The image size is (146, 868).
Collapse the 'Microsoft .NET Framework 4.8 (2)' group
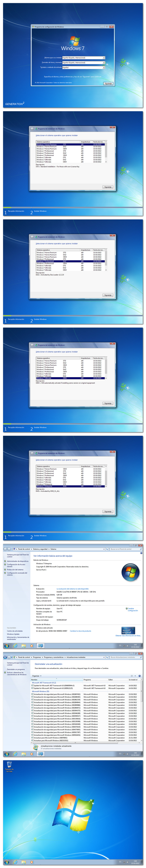click(44, 683)
